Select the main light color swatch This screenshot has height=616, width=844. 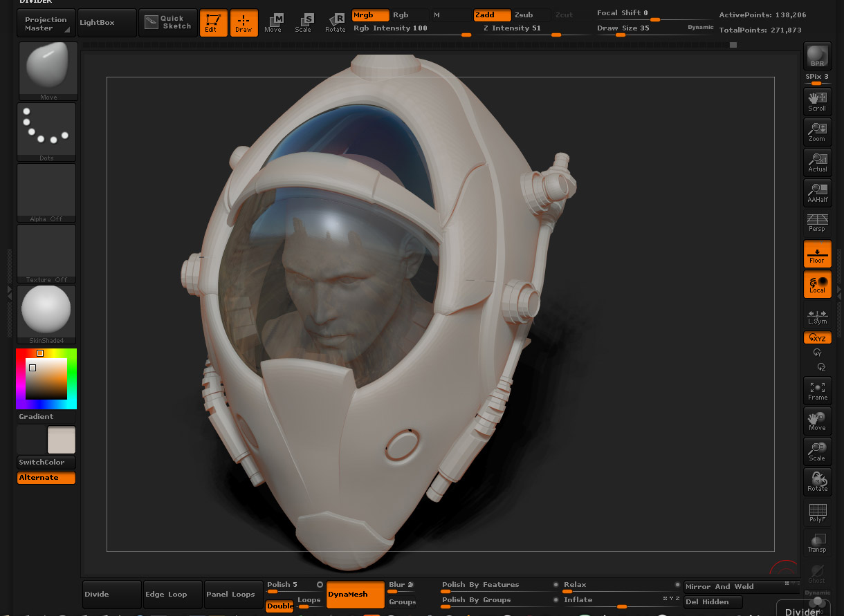(62, 440)
